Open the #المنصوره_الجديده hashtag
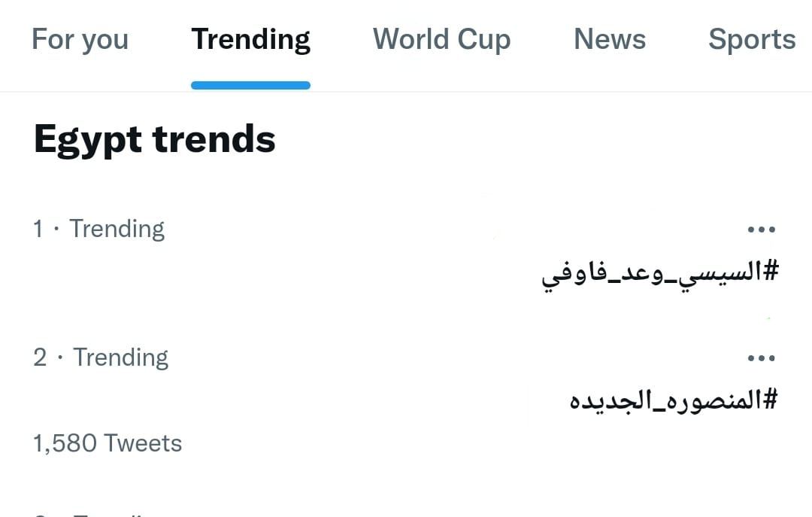The height and width of the screenshot is (517, 812). click(673, 400)
